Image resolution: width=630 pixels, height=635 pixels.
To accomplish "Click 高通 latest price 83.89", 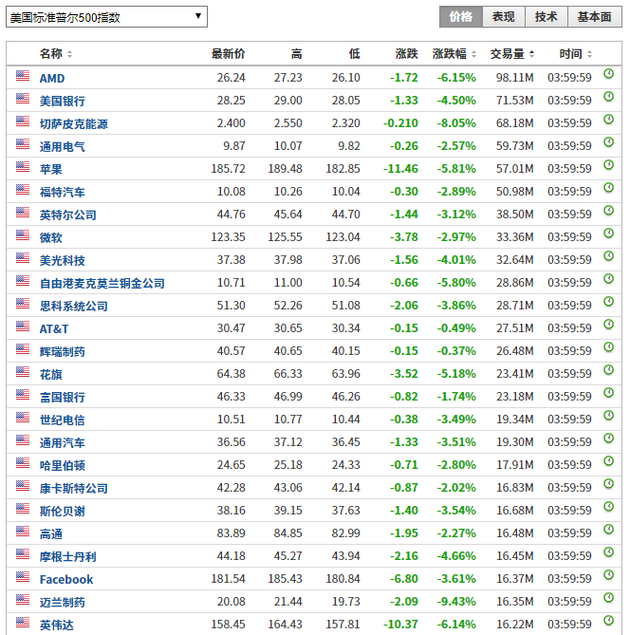I will point(231,533).
